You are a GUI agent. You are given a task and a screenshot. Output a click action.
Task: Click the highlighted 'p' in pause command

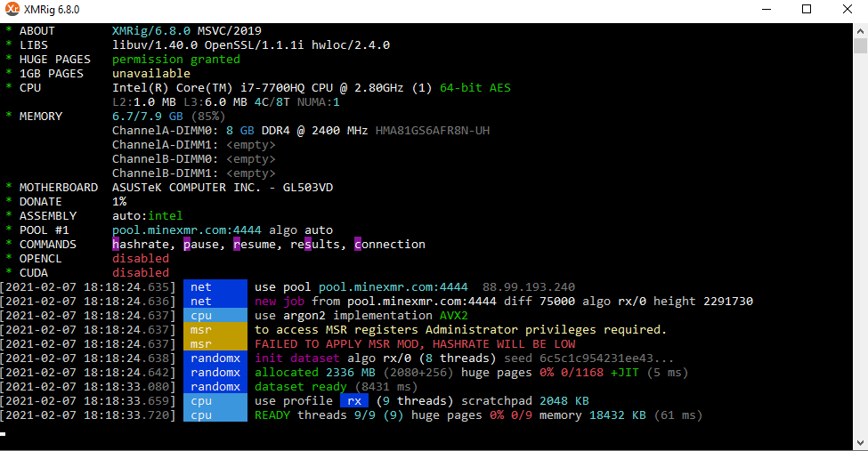coord(187,244)
